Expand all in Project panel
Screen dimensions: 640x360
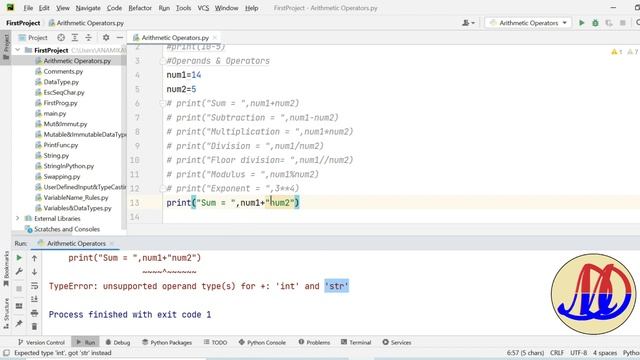tap(75, 38)
